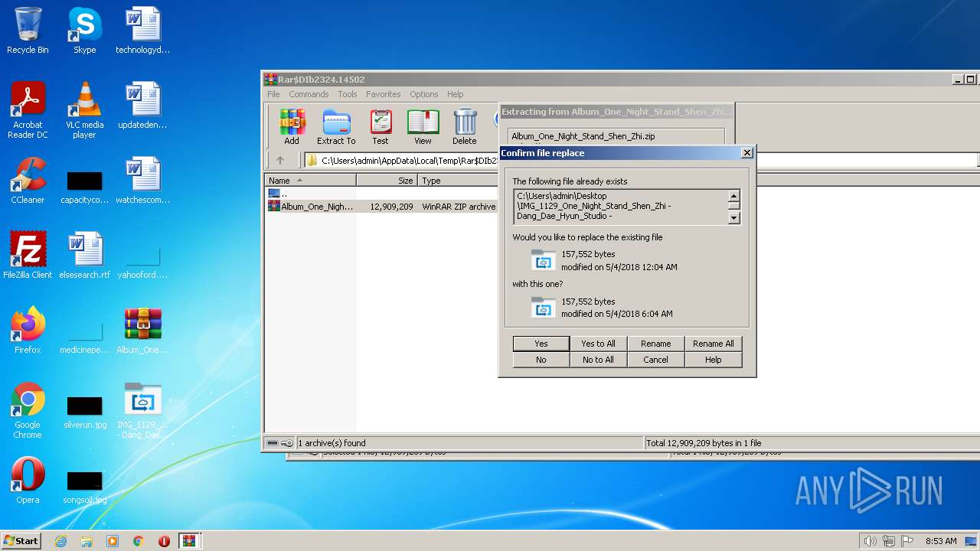Click the Extract To toolbar icon
The width and height of the screenshot is (980, 551).
coord(336,126)
